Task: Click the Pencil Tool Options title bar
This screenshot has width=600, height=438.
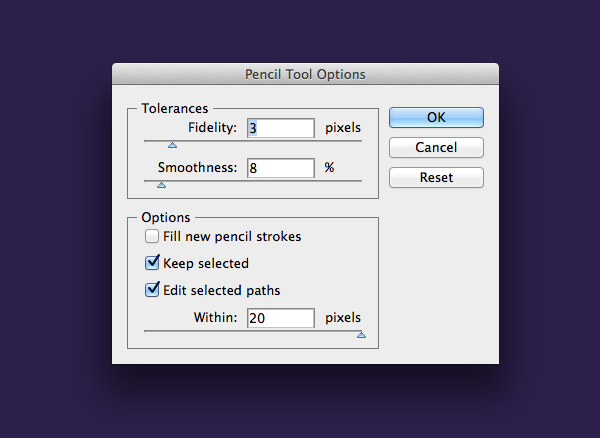Action: point(305,74)
